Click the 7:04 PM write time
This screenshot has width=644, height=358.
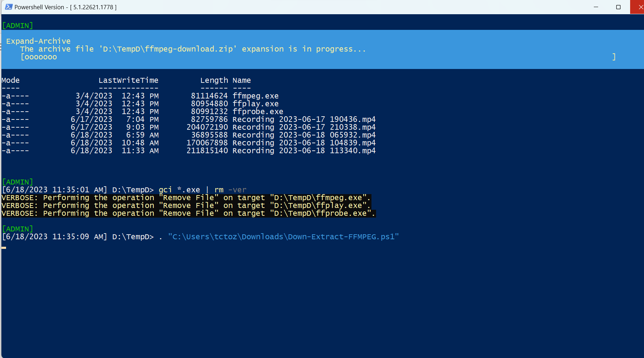click(x=142, y=119)
